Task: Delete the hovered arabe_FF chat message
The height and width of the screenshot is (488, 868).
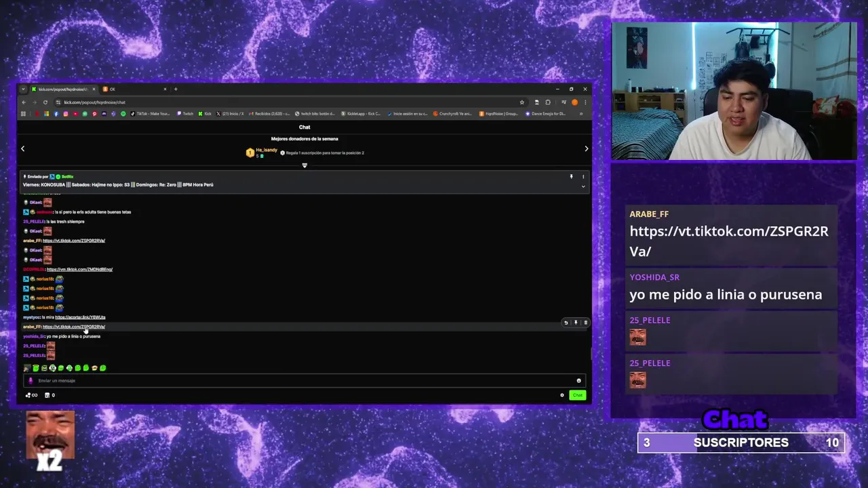Action: pyautogui.click(x=585, y=323)
